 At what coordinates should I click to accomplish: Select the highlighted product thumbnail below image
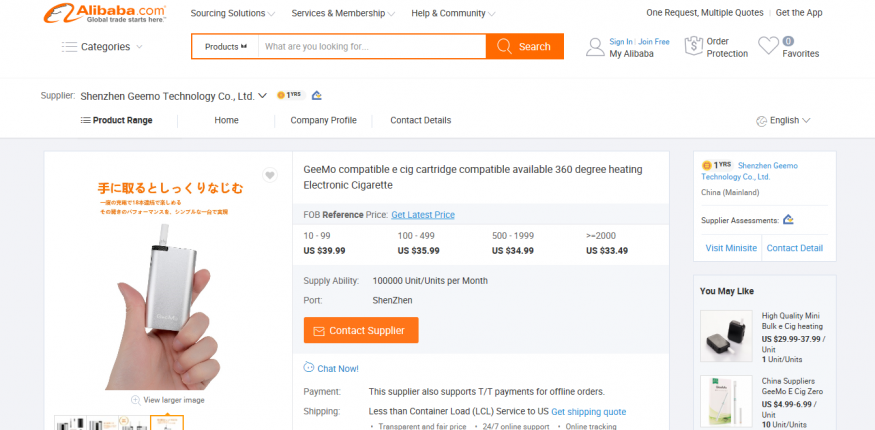click(x=167, y=423)
